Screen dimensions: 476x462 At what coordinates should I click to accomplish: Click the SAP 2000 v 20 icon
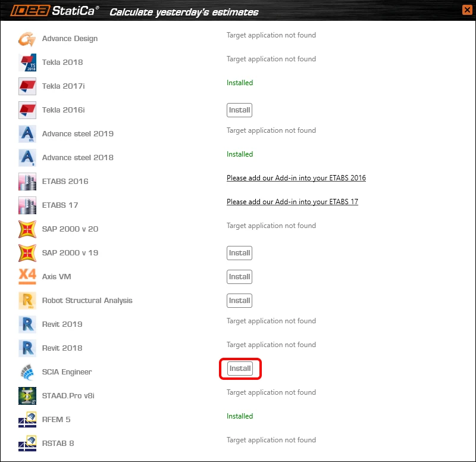(x=27, y=229)
